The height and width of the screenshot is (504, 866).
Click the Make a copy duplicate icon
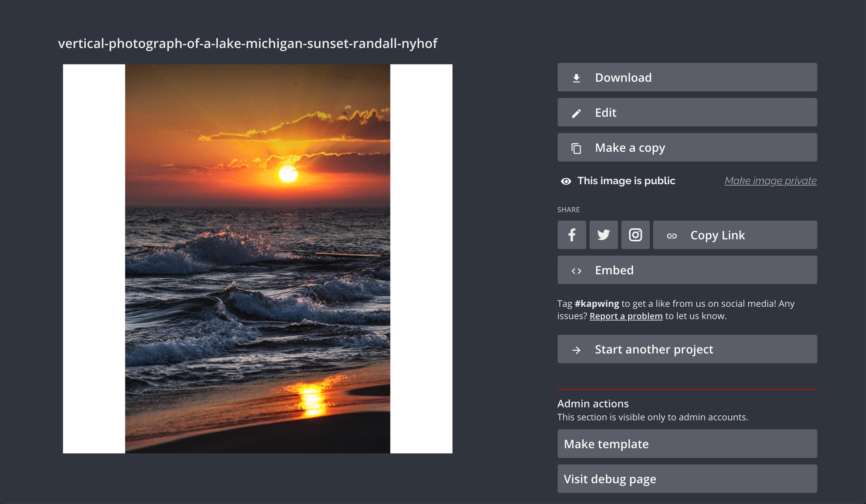click(576, 148)
